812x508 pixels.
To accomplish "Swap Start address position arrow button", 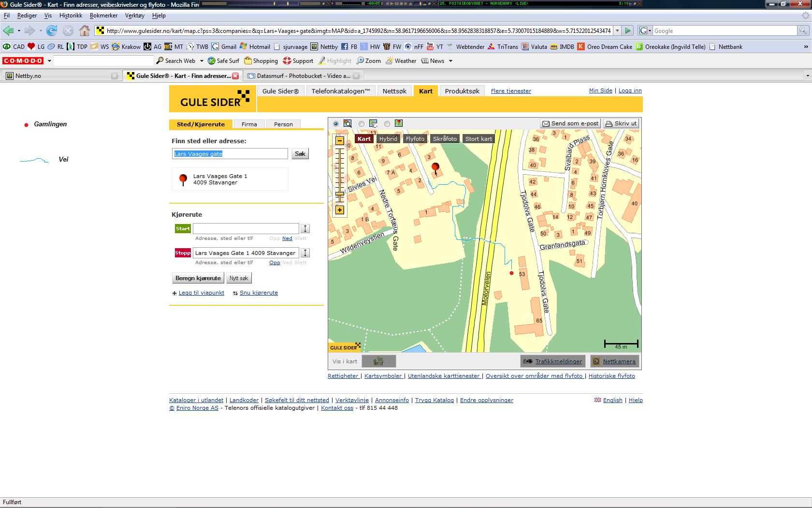I will click(305, 228).
